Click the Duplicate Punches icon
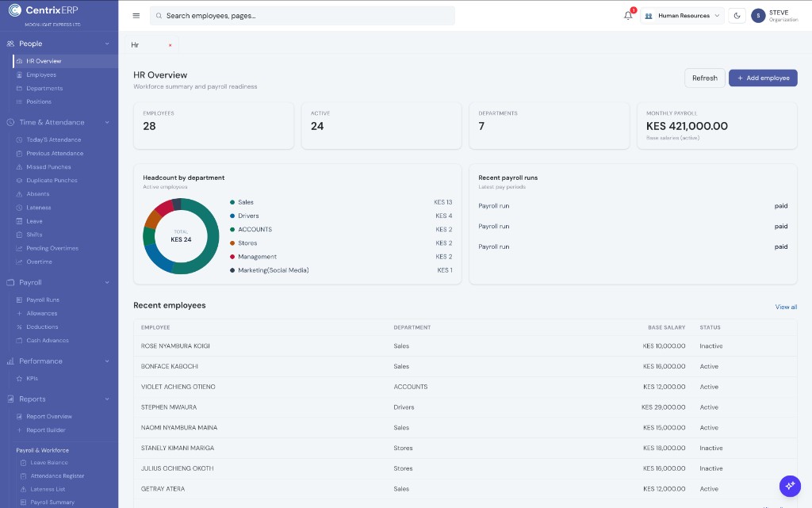The height and width of the screenshot is (508, 812). (19, 181)
